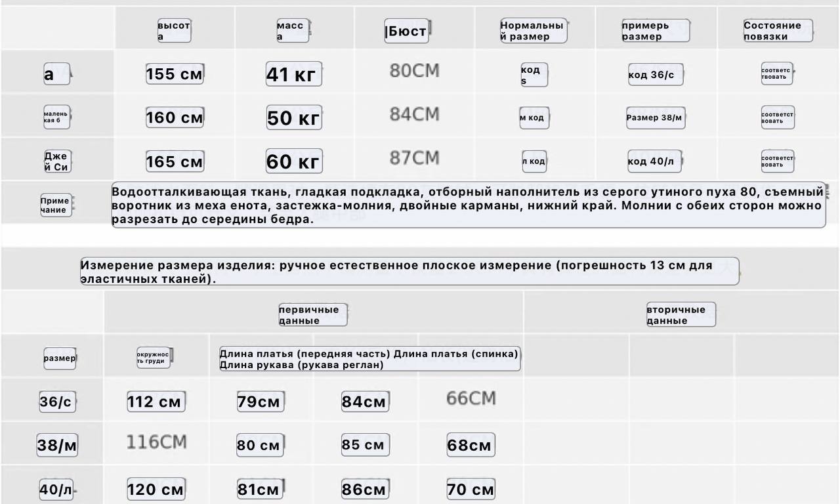
Task: Select the description text about 'Водоотталкивающая ткань'
Action: coord(469,205)
